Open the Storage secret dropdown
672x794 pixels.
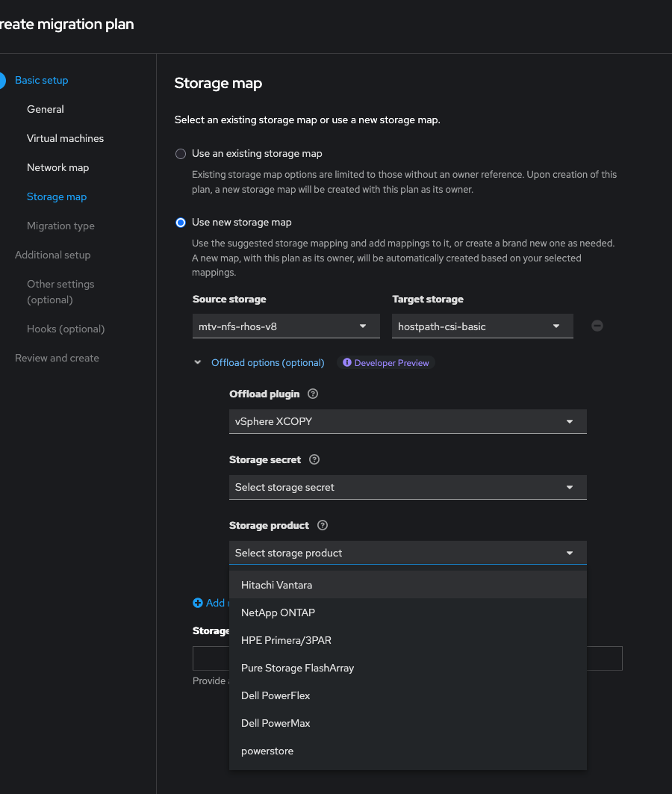(407, 487)
